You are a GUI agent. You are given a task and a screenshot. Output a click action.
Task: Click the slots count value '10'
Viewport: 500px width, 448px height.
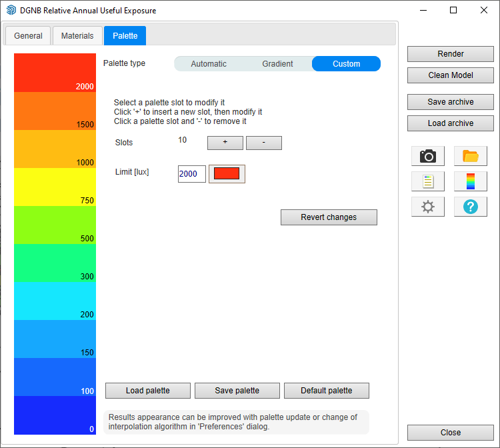pos(183,140)
